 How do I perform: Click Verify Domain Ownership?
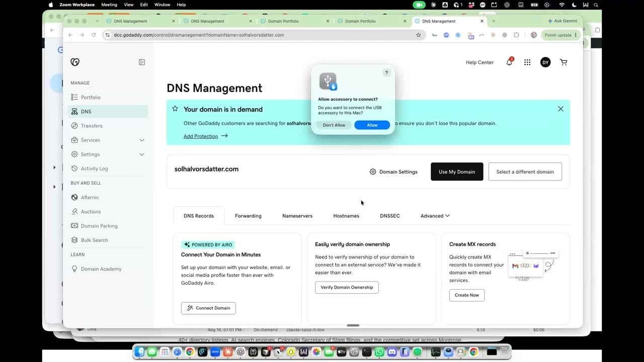coord(347,288)
